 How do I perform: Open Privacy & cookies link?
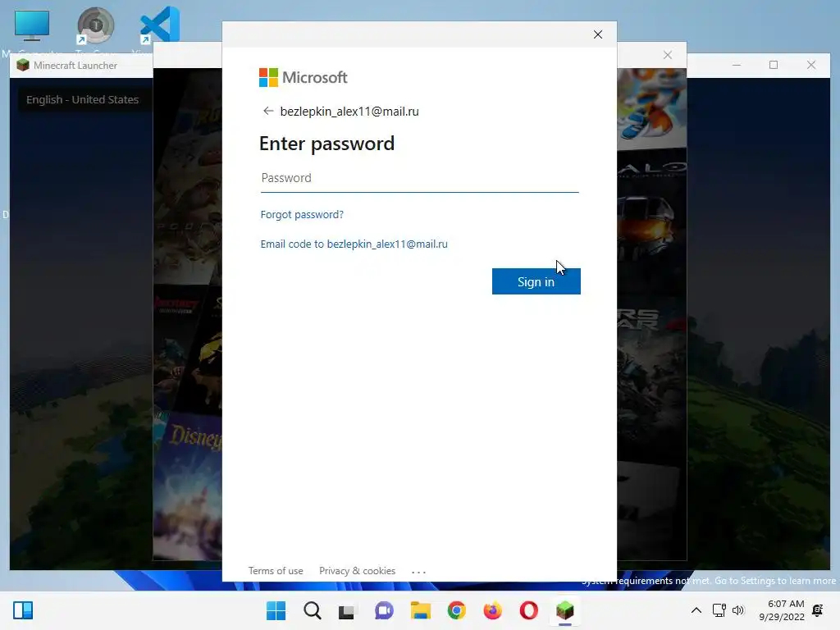pyautogui.click(x=357, y=571)
